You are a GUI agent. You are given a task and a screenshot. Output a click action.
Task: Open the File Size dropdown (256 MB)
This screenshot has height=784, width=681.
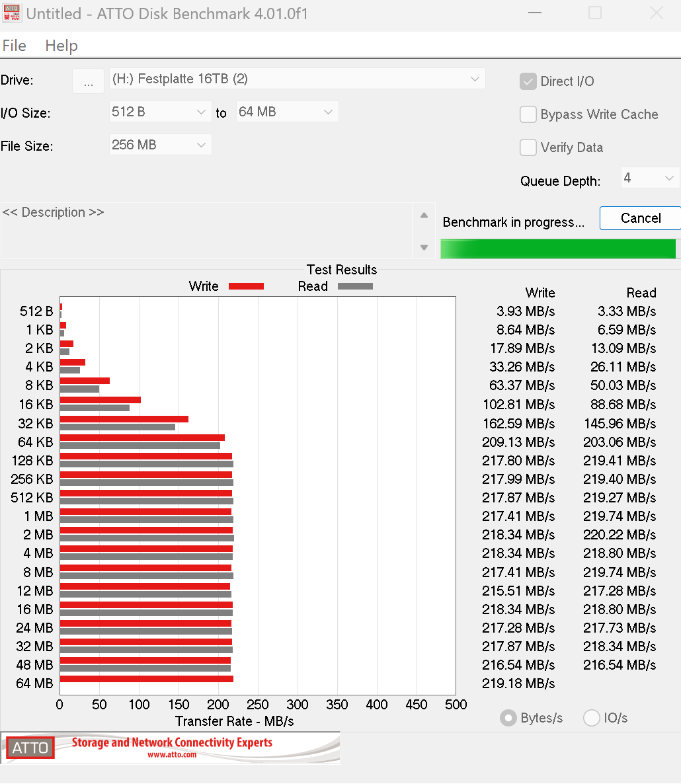(160, 145)
